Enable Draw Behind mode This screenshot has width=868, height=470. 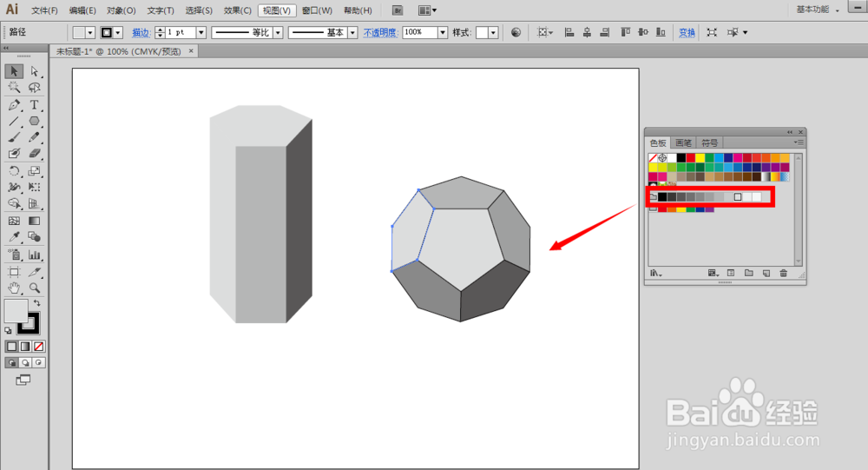(x=25, y=362)
